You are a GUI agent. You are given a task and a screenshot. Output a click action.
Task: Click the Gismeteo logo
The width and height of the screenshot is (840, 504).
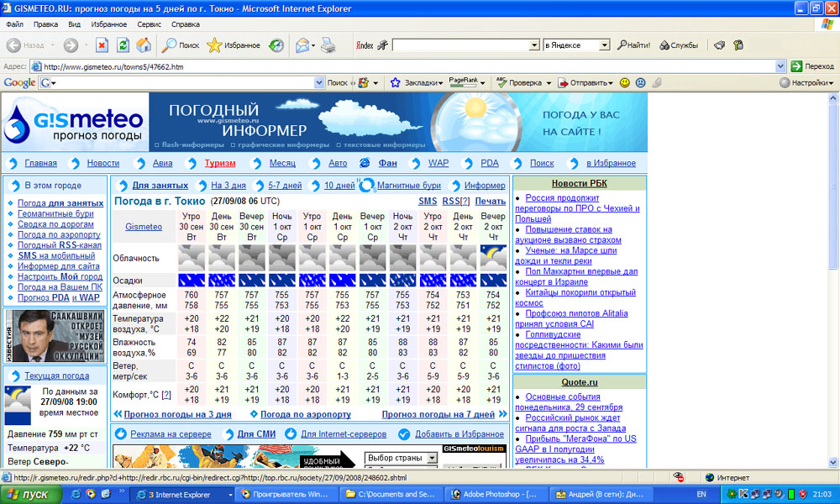tap(75, 122)
